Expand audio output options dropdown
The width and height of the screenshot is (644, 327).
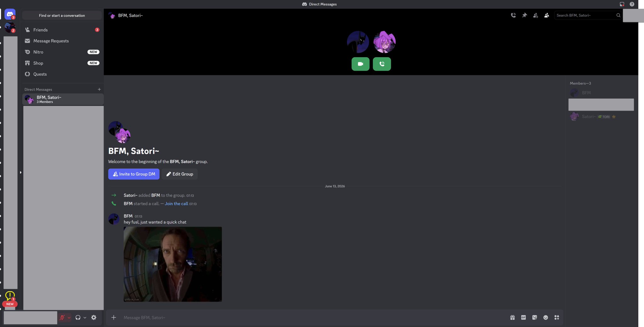(85, 318)
